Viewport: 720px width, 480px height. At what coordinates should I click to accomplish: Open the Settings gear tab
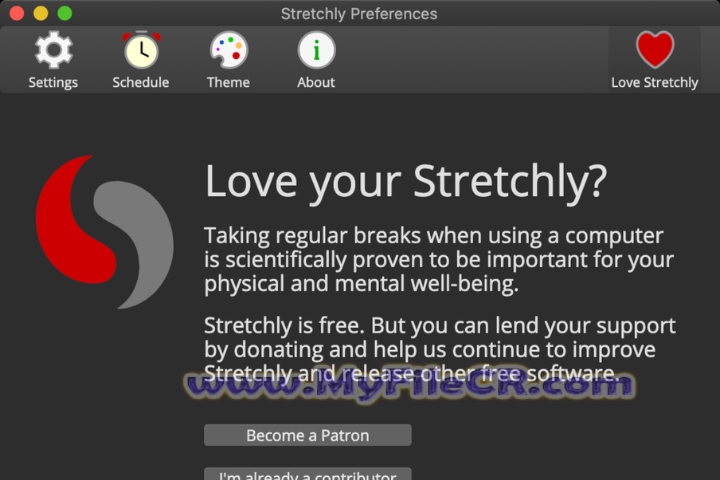tap(53, 60)
